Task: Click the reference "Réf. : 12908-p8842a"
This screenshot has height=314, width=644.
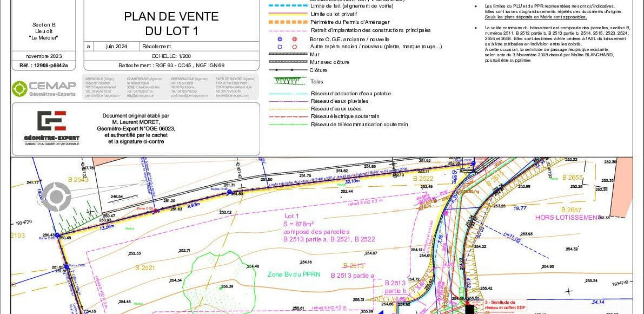Action: (44, 66)
